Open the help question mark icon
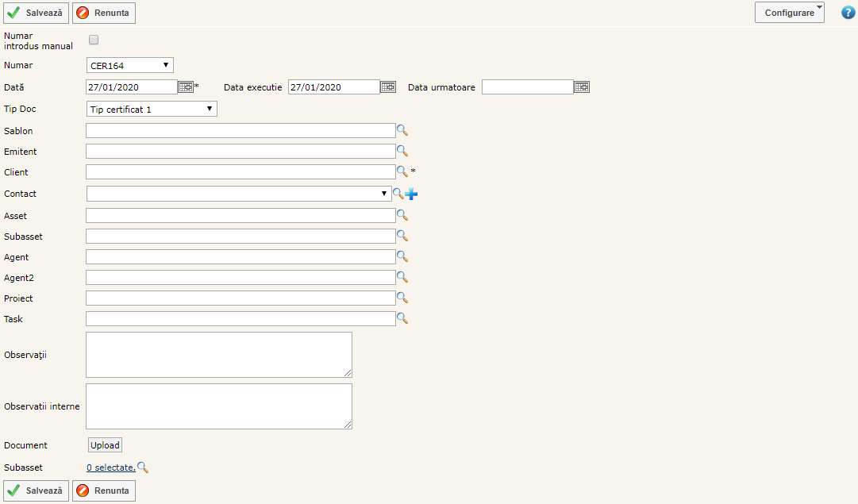Screen dimensions: 858x504 tap(848, 13)
